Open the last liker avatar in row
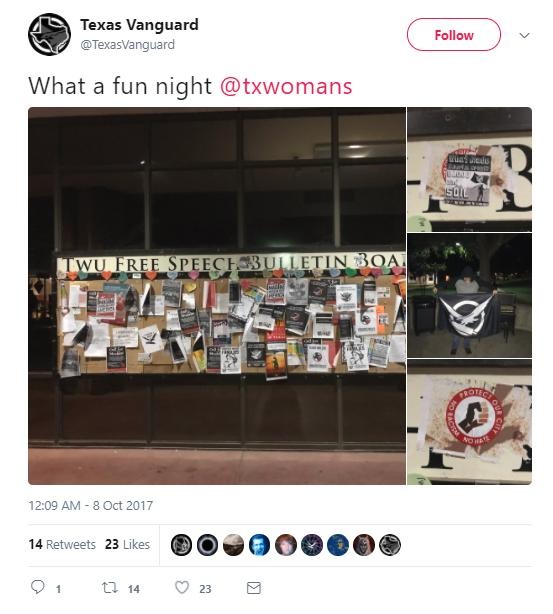 tap(390, 545)
